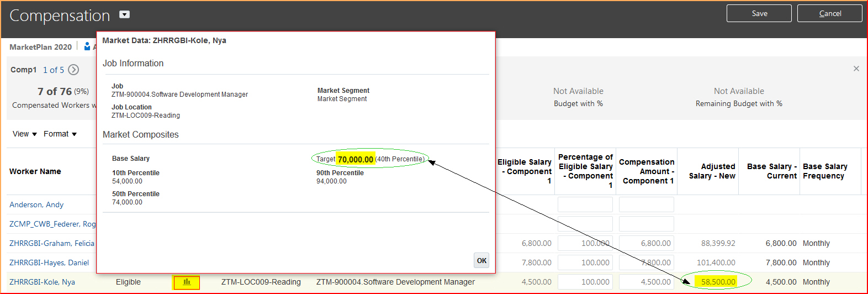Viewport: 868px width, 294px height.
Task: Click Adjusted Salary value 101,400.00
Action: 716,262
